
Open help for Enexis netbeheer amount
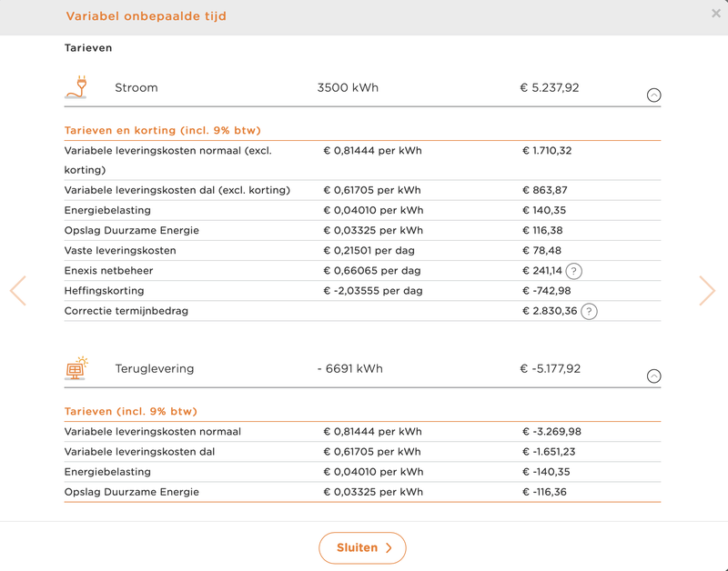point(573,271)
